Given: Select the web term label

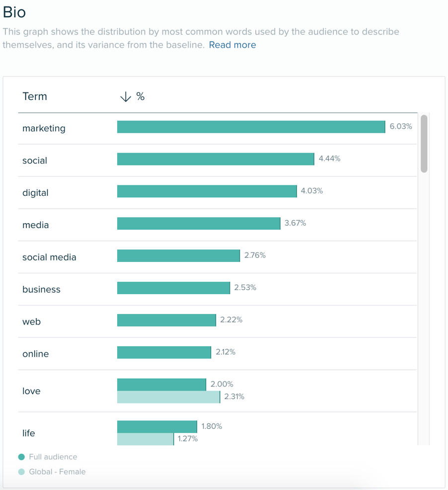Looking at the screenshot, I should [x=31, y=322].
